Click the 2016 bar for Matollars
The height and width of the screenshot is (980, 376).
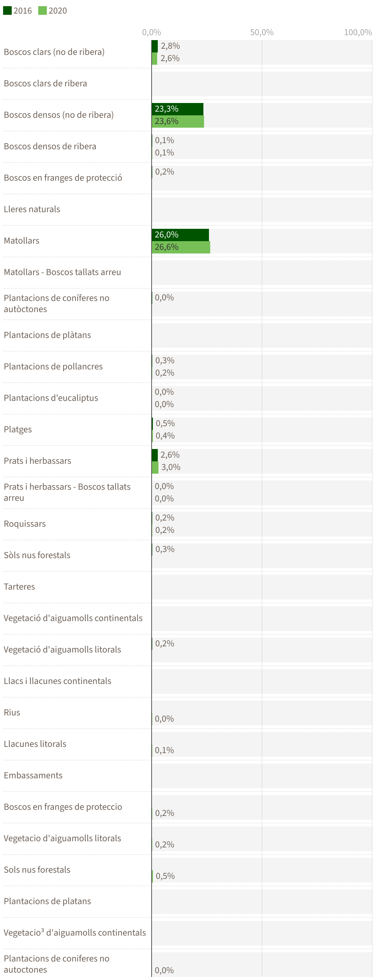180,235
